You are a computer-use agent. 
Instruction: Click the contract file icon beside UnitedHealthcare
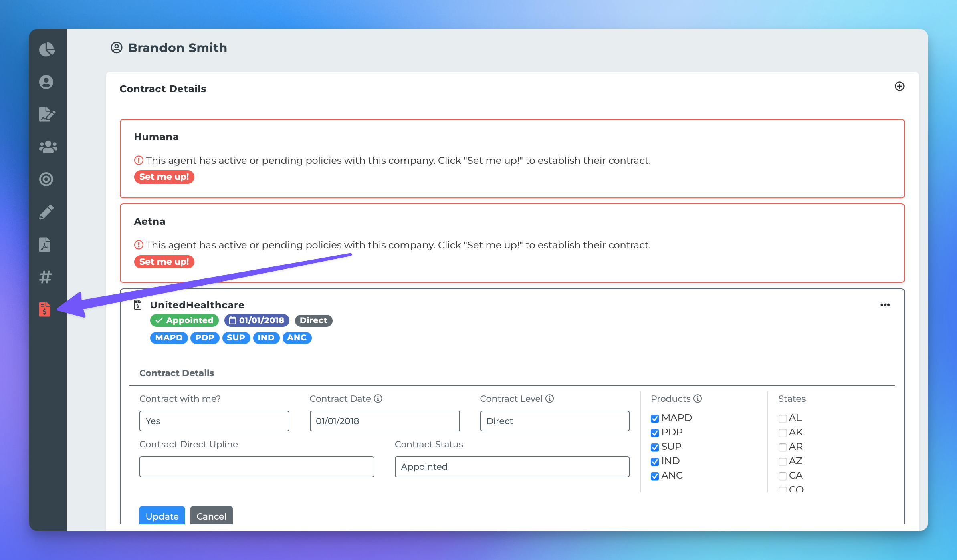coord(137,305)
